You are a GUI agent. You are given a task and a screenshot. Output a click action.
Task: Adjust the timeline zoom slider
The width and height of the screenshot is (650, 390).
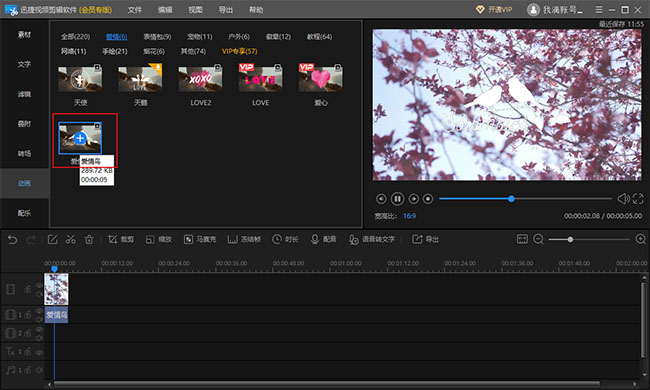570,240
